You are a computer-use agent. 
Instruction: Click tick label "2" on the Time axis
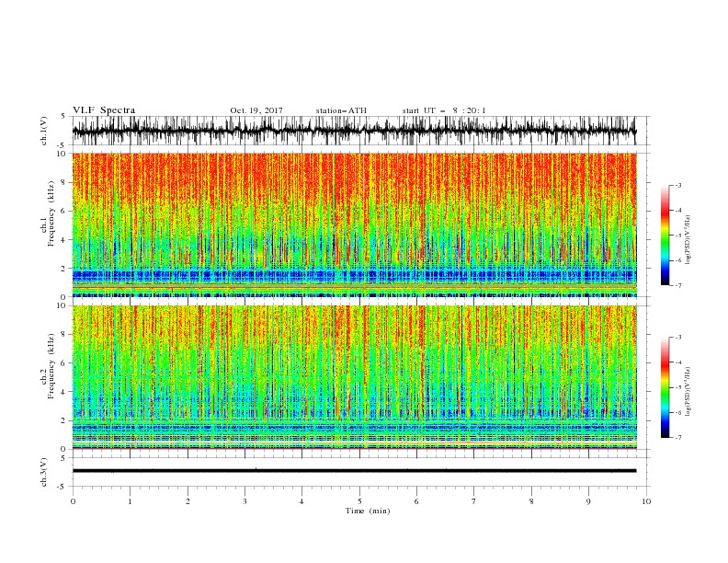coord(188,501)
